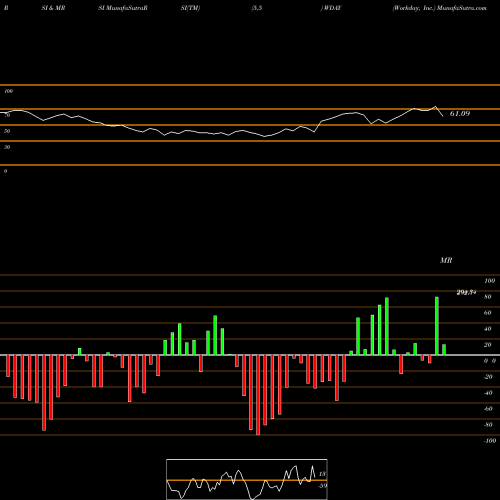Click the MR axis label 20
This screenshot has width=500, height=500.
[488, 345]
